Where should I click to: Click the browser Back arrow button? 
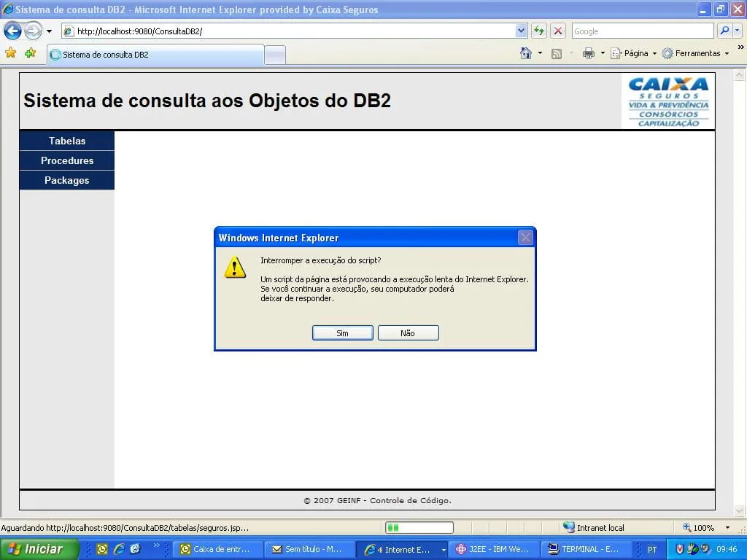(x=13, y=31)
